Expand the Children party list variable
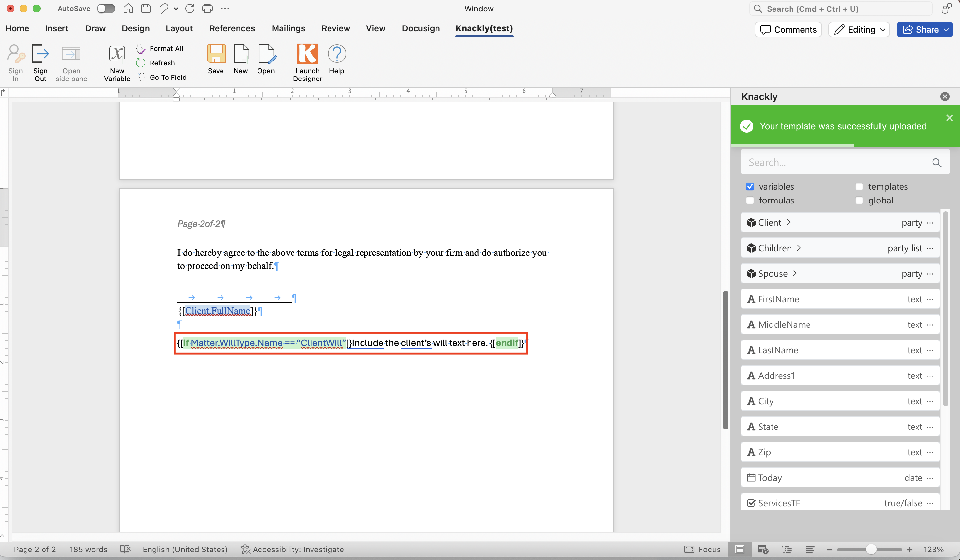Image resolution: width=960 pixels, height=560 pixels. click(799, 248)
